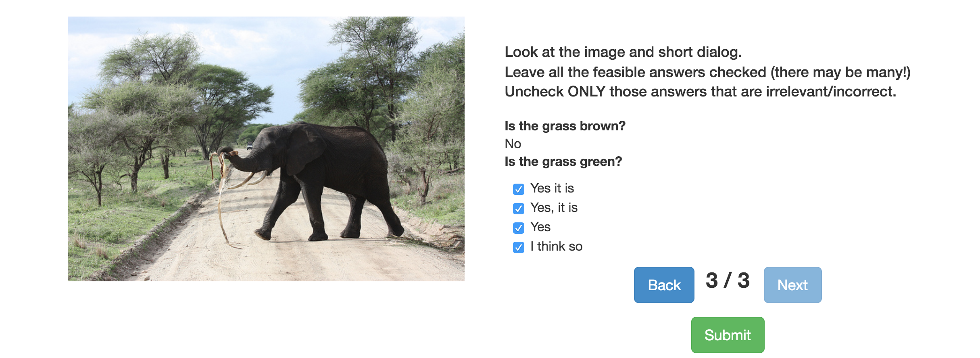This screenshot has height=358, width=980.
Task: Toggle the plain 'Yes' answer checkbox
Action: (x=518, y=228)
